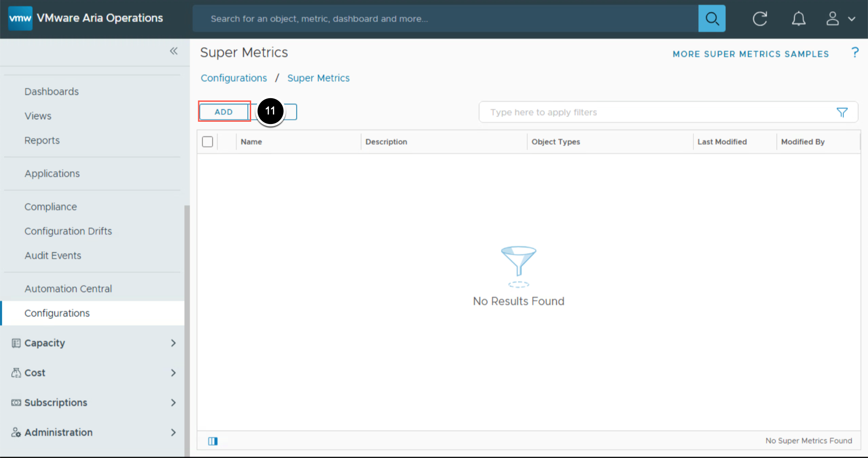This screenshot has width=868, height=458.
Task: Go to Configurations breadcrumb
Action: pyautogui.click(x=234, y=78)
